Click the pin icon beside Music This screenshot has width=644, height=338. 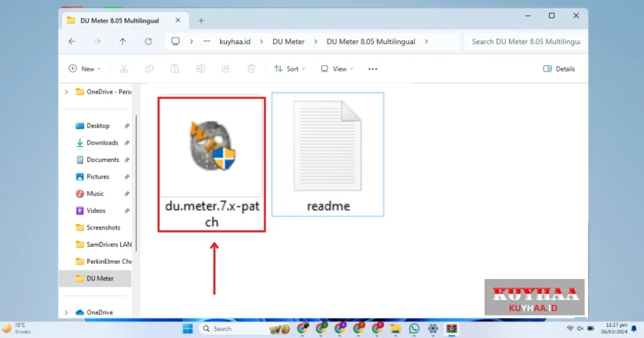tap(127, 194)
